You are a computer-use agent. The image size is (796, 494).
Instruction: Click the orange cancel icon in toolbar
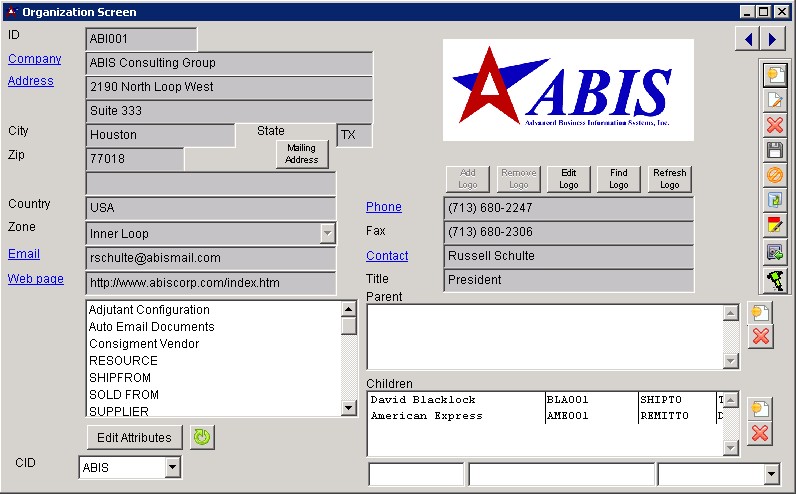tap(774, 175)
